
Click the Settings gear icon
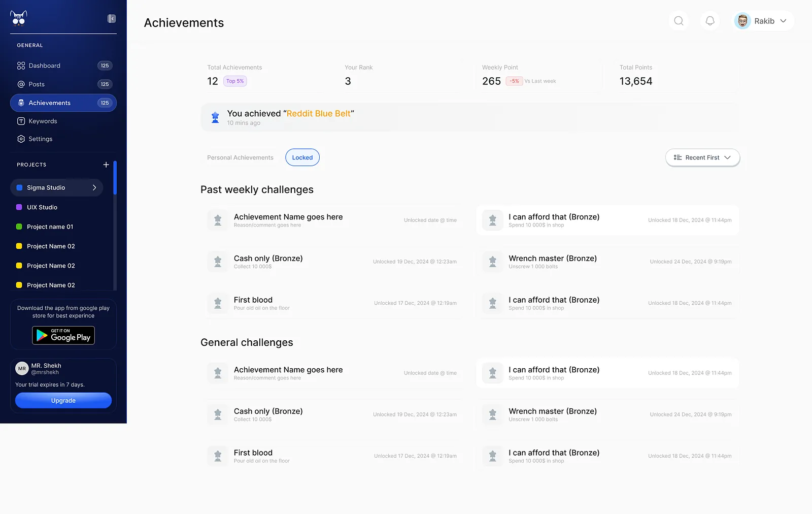click(21, 139)
